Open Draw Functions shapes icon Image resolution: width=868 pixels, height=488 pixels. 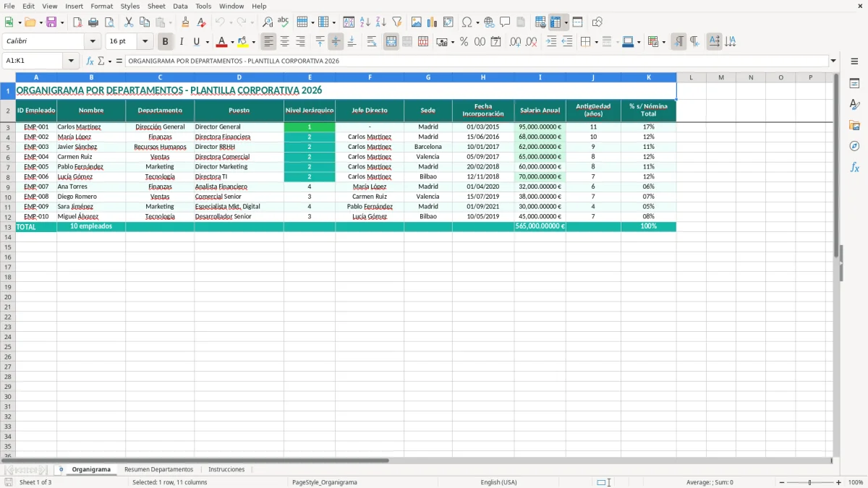[x=597, y=22]
